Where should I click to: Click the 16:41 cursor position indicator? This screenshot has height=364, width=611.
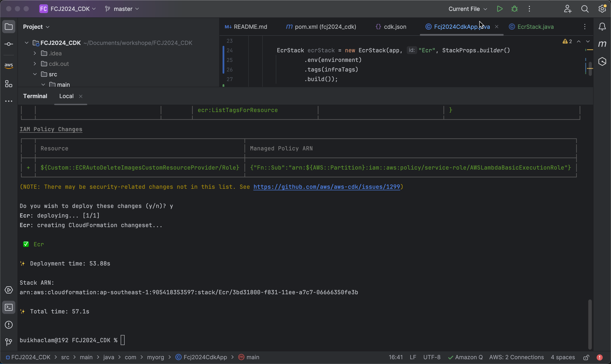pyautogui.click(x=396, y=357)
